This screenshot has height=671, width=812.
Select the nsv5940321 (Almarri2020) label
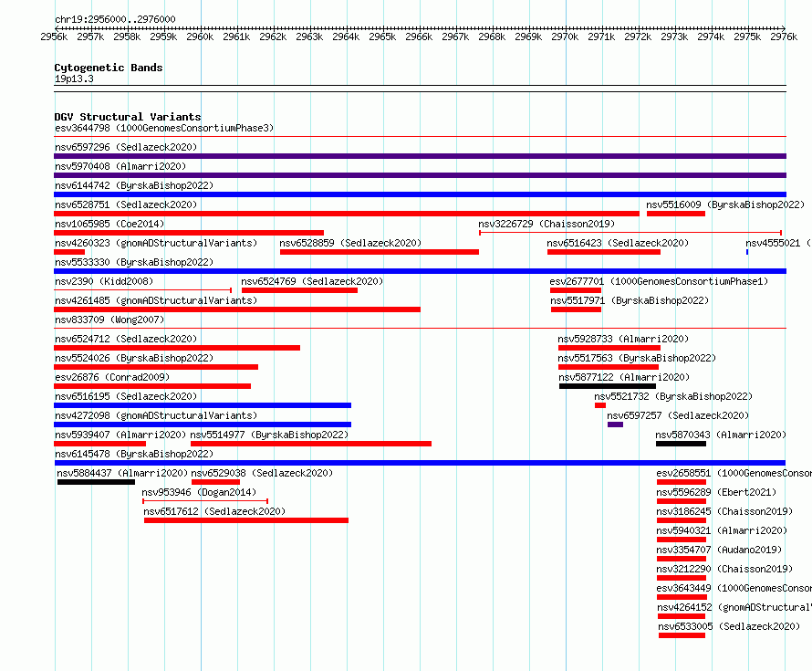(x=722, y=530)
